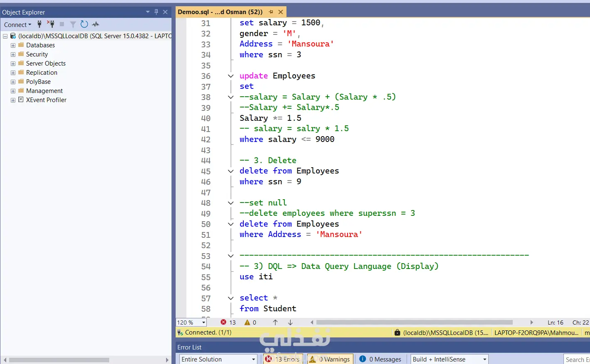Collapse the update Employees code block
This screenshot has height=364, width=590.
231,76
